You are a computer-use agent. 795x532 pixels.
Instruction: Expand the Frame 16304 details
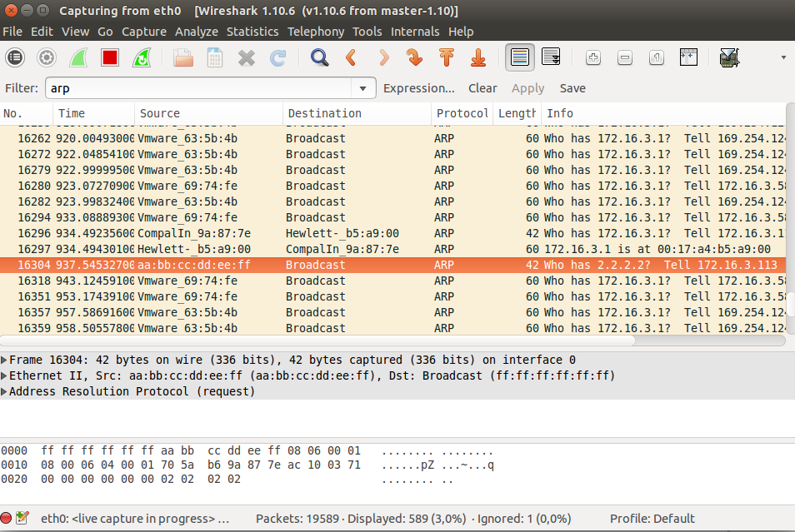tap(5, 360)
